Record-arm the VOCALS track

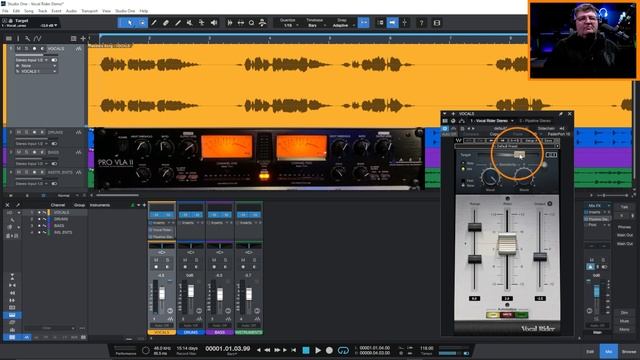(34, 49)
